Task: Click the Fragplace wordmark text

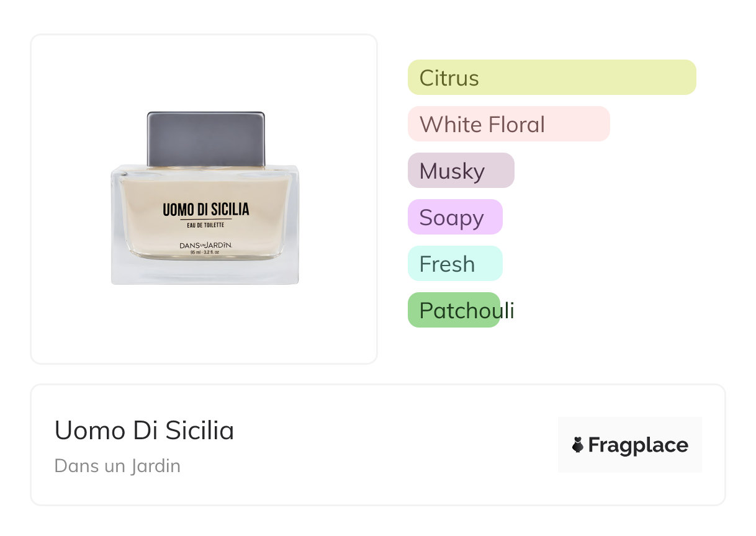Action: coord(637,445)
